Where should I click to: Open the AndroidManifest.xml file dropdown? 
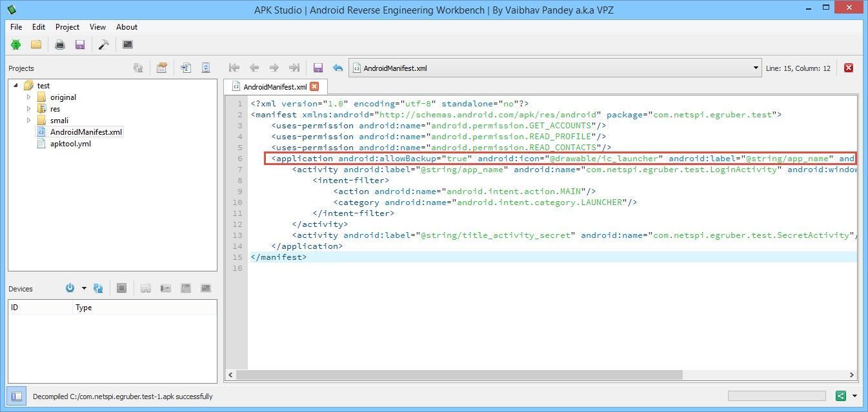tap(756, 68)
